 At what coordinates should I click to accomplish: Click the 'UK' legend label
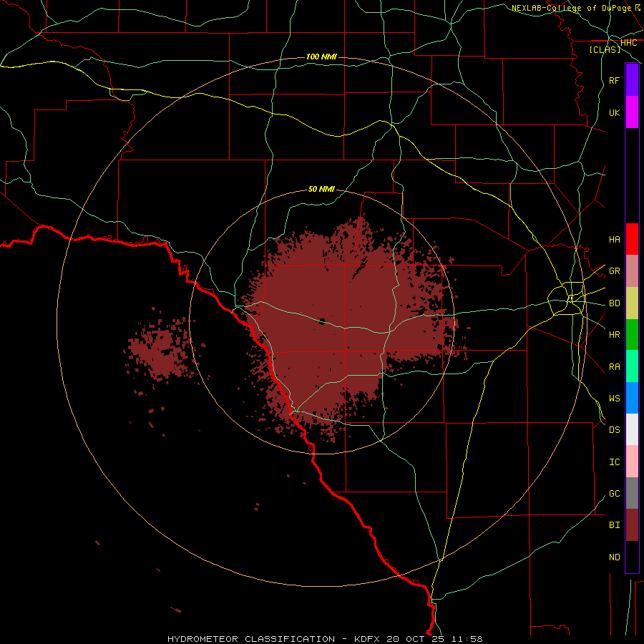615,112
